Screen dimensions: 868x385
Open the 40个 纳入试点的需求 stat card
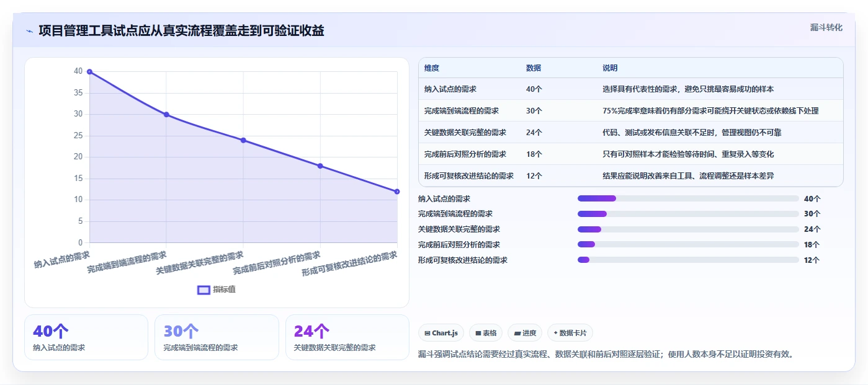click(86, 337)
